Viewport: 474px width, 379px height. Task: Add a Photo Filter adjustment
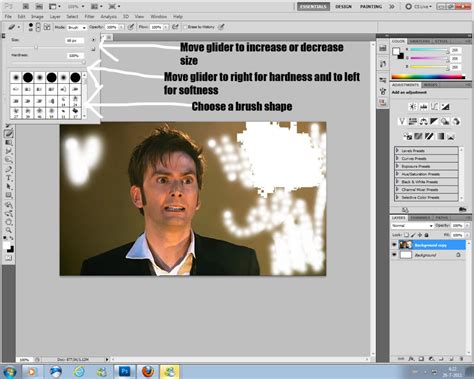(x=445, y=121)
